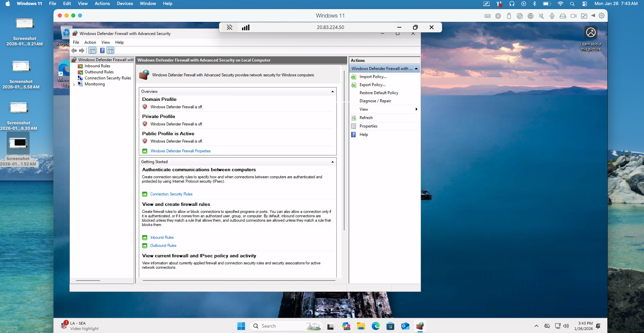
Task: Open the Devices menu in the macOS menu bar
Action: 125,4
